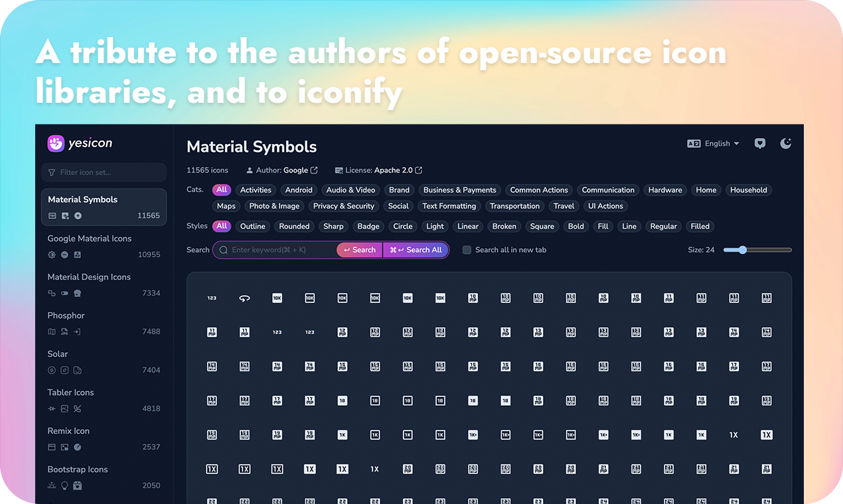This screenshot has width=843, height=504.
Task: Open the external link icon beside Google
Action: point(314,170)
